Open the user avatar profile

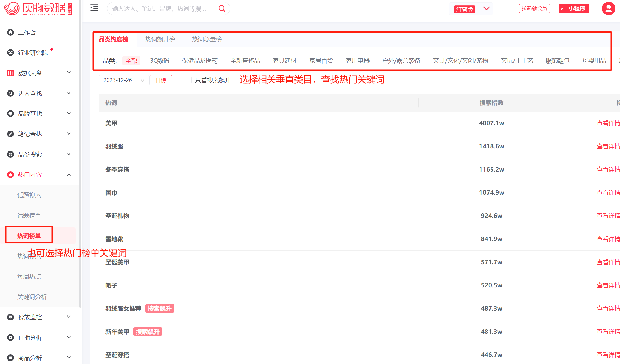(x=608, y=8)
